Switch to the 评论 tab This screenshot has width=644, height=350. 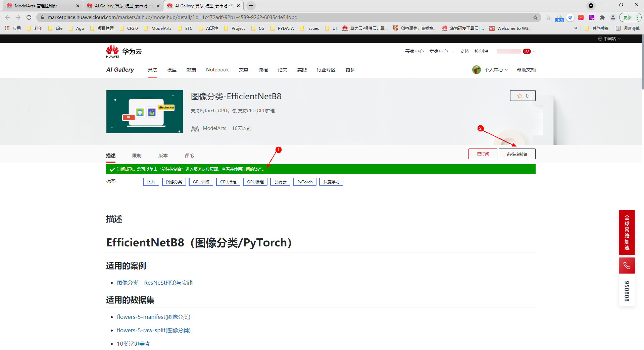point(189,156)
